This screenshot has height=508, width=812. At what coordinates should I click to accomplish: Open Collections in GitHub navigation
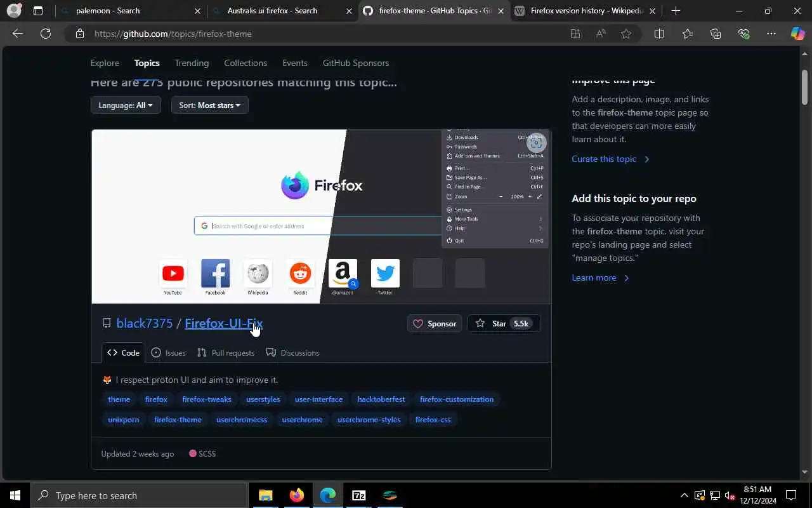pos(246,63)
